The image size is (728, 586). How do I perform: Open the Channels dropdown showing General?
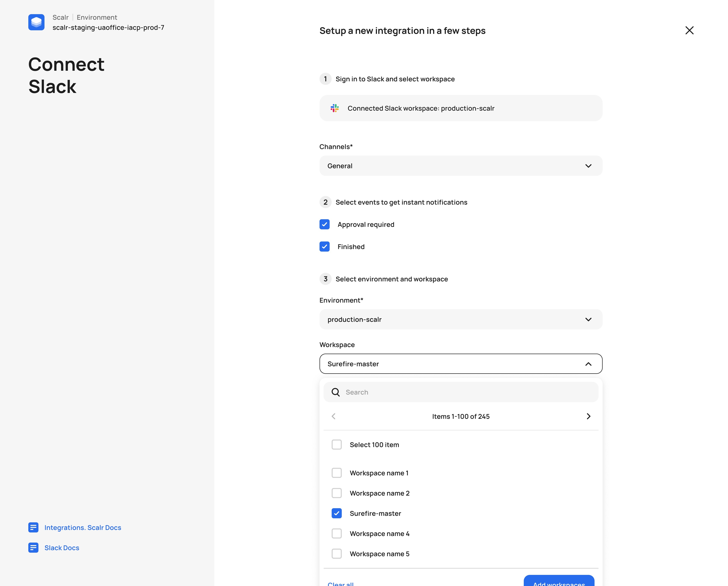click(460, 166)
